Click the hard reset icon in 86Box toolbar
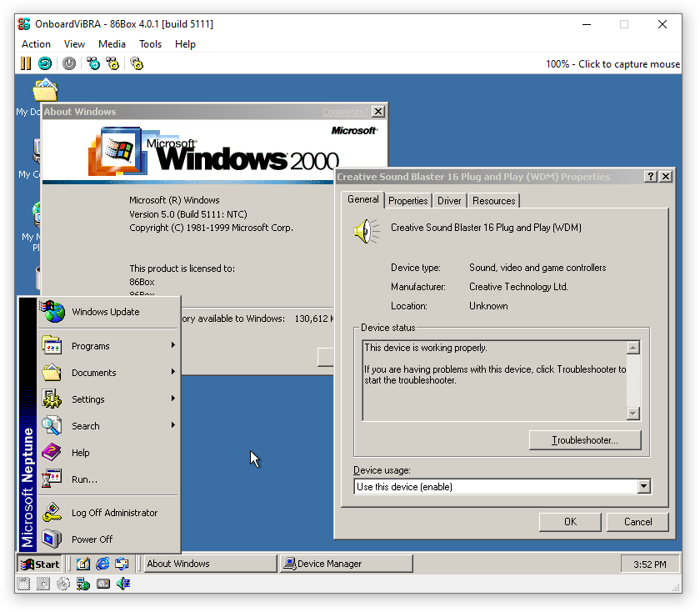The height and width of the screenshot is (612, 700). tap(45, 64)
